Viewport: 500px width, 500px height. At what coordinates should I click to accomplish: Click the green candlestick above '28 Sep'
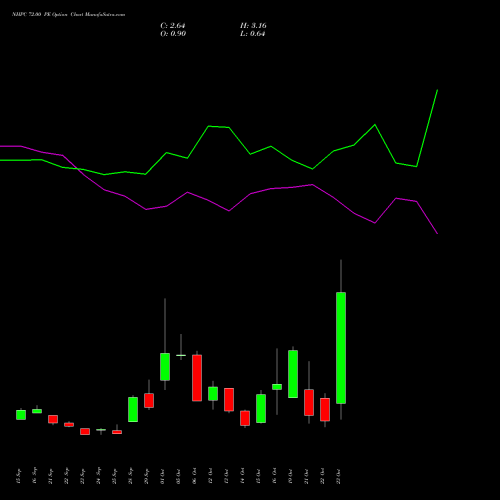coord(133,409)
